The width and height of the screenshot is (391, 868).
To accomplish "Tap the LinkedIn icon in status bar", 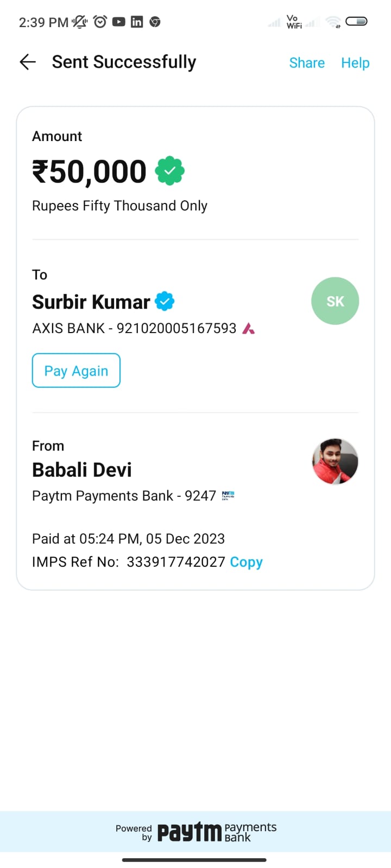I will 137,22.
